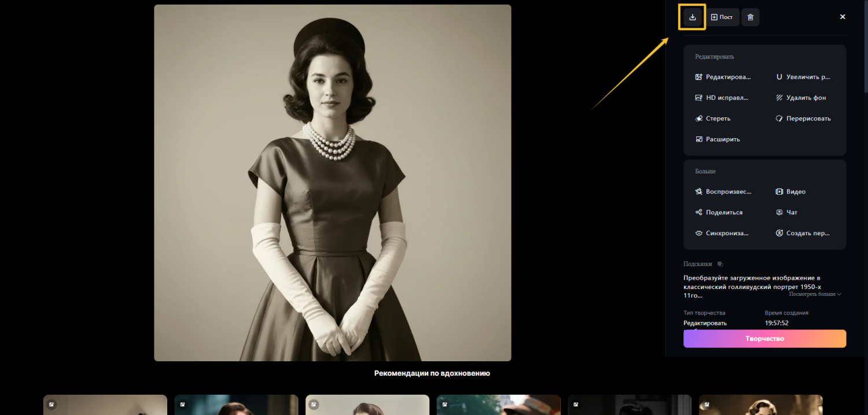
Task: Close the side panel with the X icon
Action: pos(843,17)
